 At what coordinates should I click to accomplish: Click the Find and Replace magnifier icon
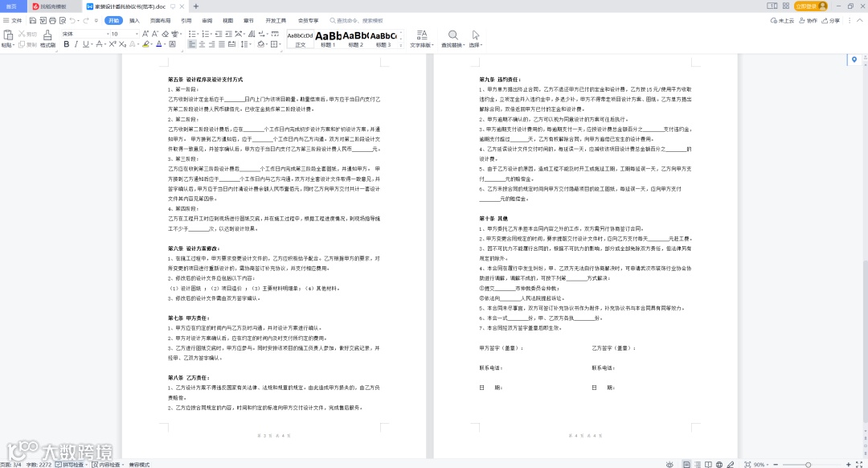point(452,35)
